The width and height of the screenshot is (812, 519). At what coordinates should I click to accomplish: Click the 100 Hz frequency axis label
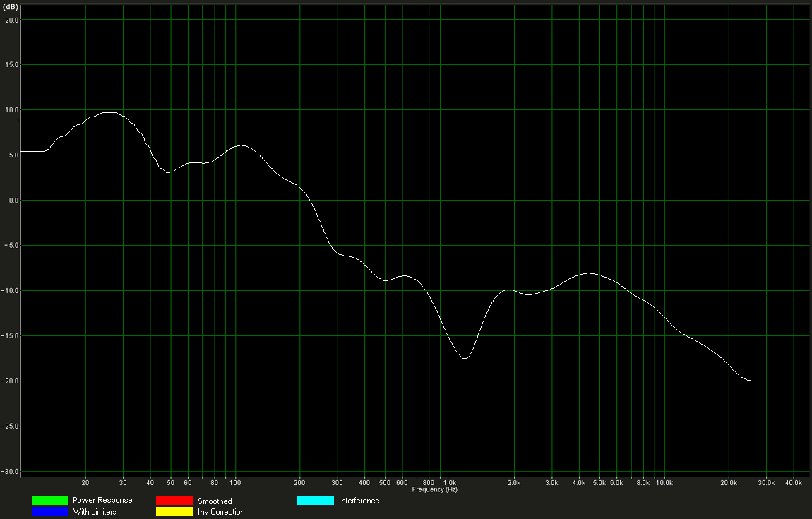click(x=235, y=483)
